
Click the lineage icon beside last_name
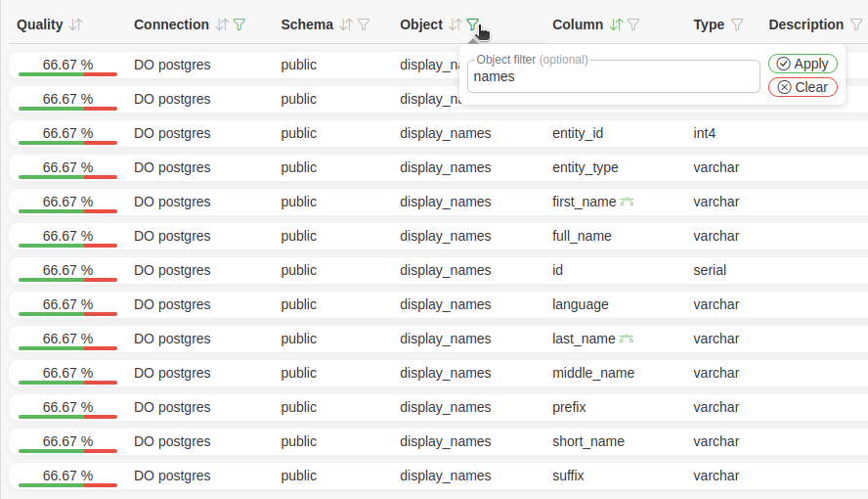pyautogui.click(x=626, y=340)
